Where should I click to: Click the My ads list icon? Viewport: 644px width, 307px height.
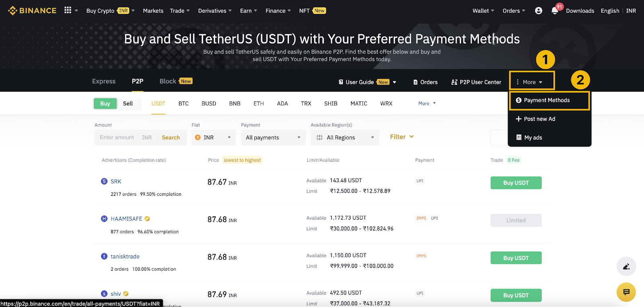[519, 137]
